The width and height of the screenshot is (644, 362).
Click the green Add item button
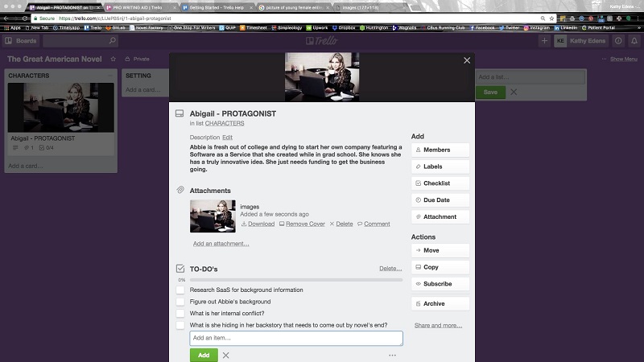pos(204,355)
